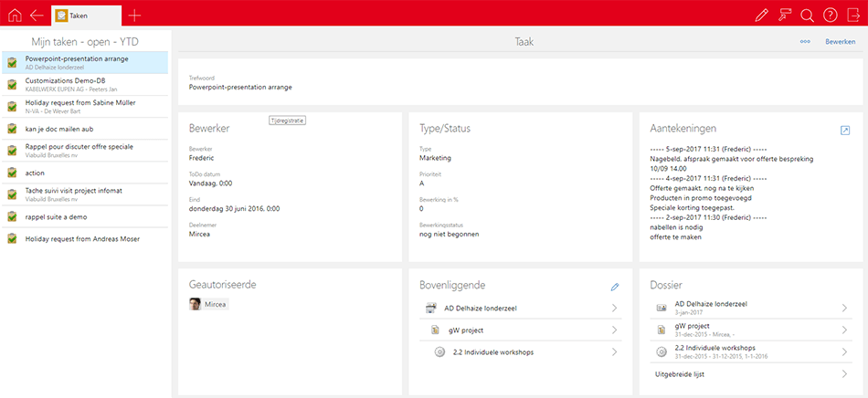868x398 pixels.
Task: Go back with the left arrow icon
Action: tap(37, 15)
